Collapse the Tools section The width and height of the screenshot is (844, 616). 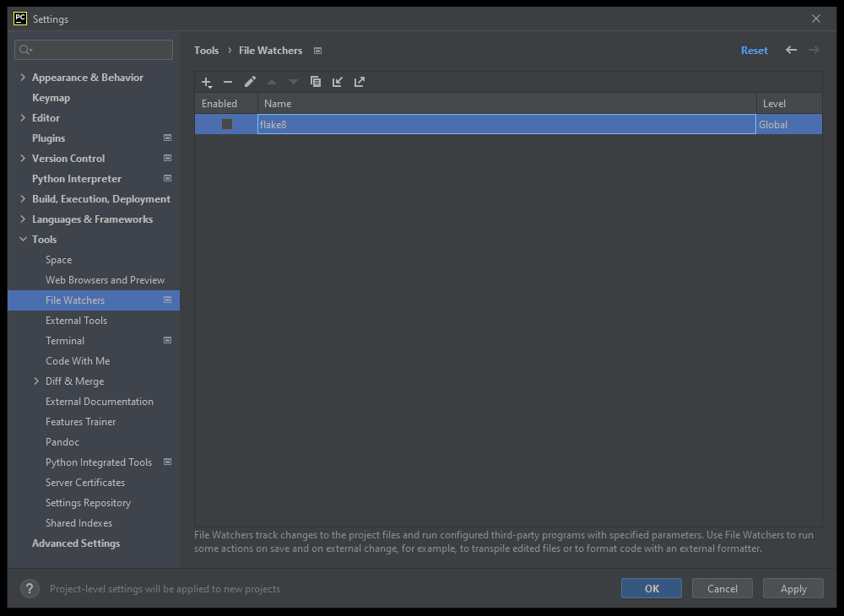23,240
